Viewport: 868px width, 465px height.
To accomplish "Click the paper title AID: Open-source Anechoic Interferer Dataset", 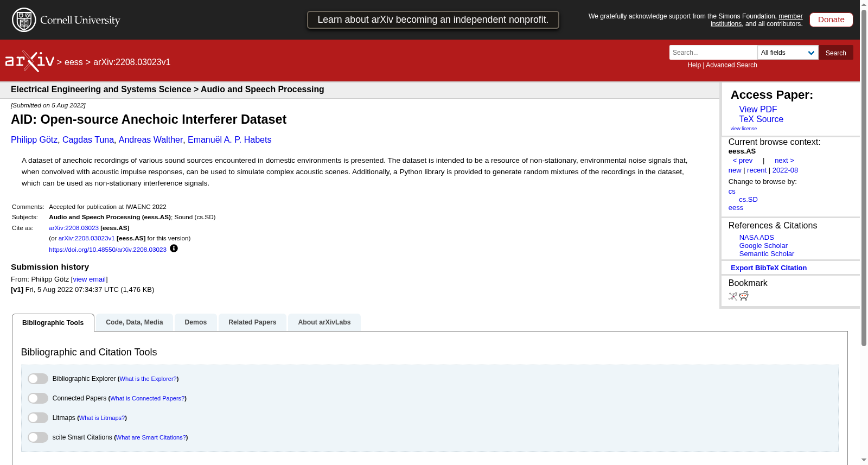I will [149, 119].
